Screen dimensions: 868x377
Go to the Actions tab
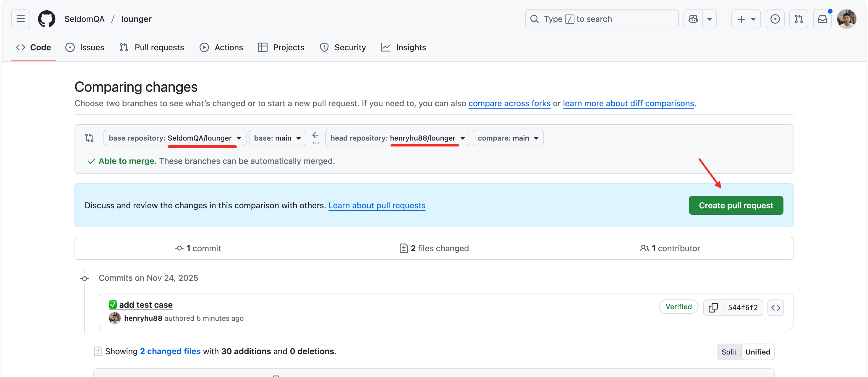point(221,47)
